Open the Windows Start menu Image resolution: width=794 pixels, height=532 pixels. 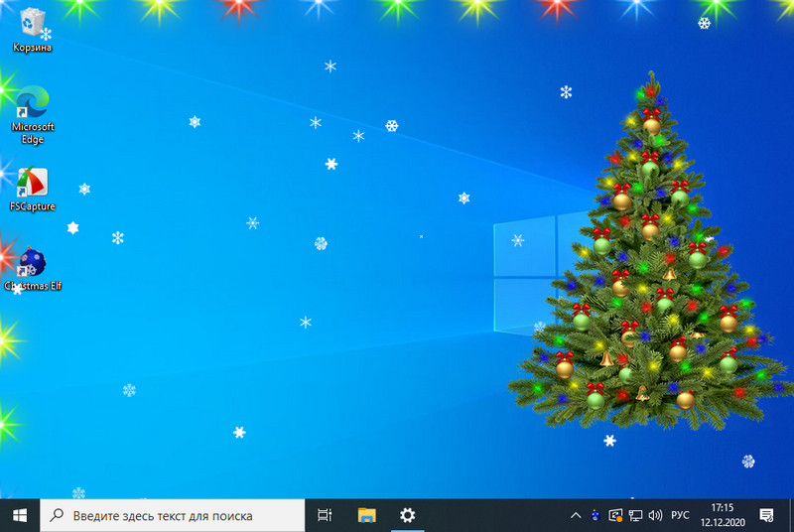(19, 515)
